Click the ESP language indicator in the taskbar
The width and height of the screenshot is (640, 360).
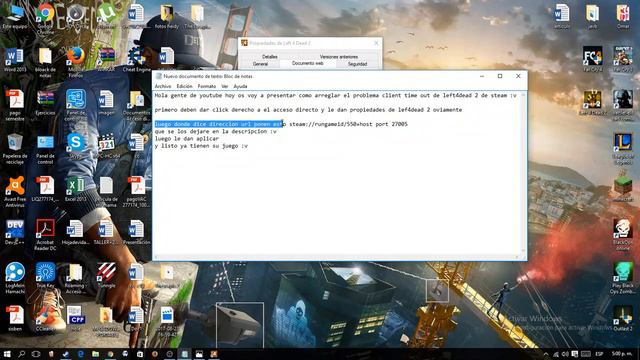[x=599, y=354]
